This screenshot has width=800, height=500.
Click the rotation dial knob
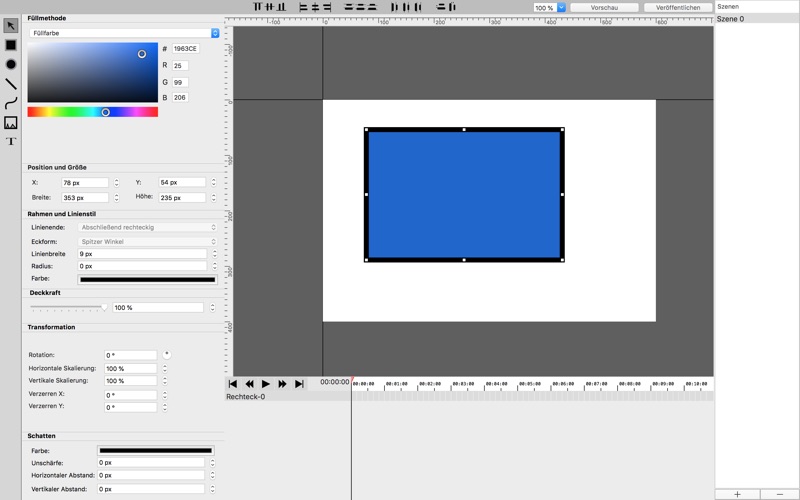166,354
